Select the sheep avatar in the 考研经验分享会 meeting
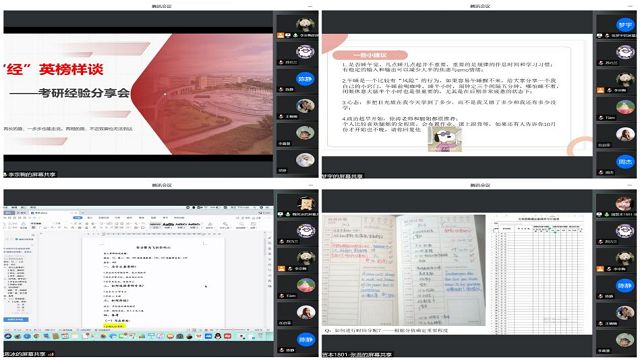 pos(305,52)
